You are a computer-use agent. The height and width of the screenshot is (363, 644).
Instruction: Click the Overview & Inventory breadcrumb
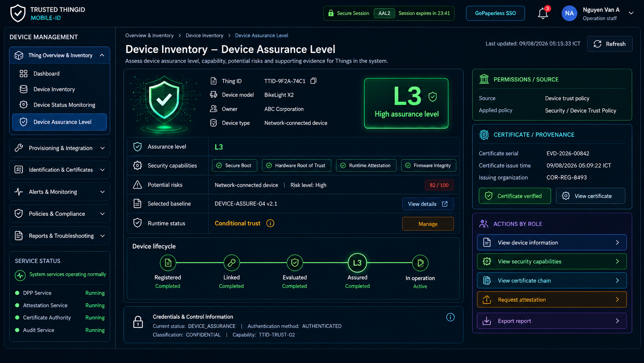tap(150, 35)
